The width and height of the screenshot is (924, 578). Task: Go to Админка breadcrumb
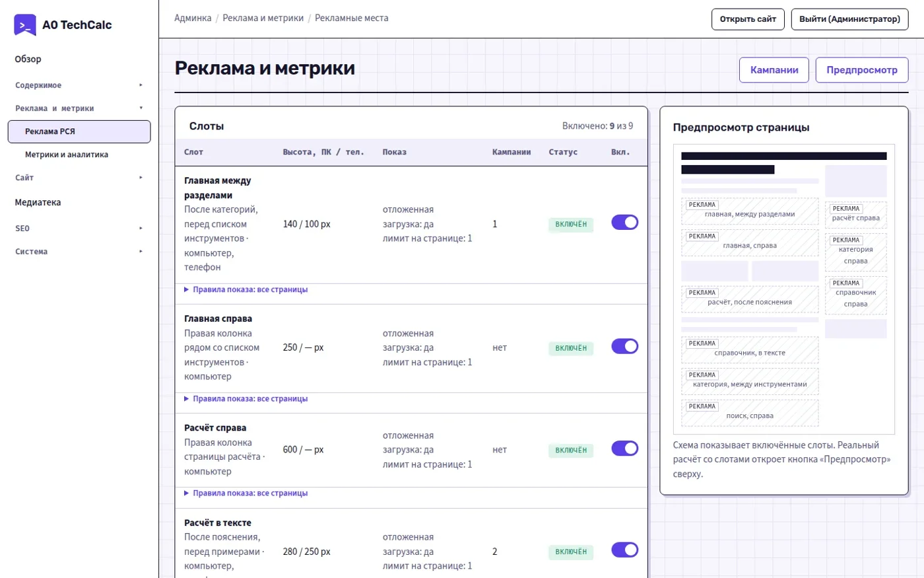coord(193,18)
